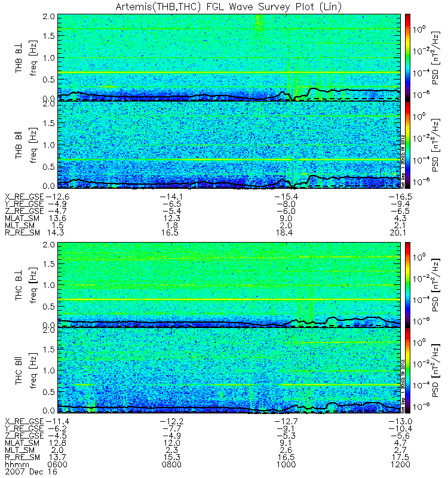Viewport: 448px width, 478px height.
Task: Click the X_RE_GSE value -12.6
Action: click(x=58, y=197)
